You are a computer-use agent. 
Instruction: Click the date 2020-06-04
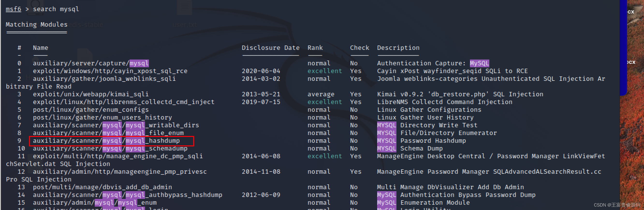261,71
